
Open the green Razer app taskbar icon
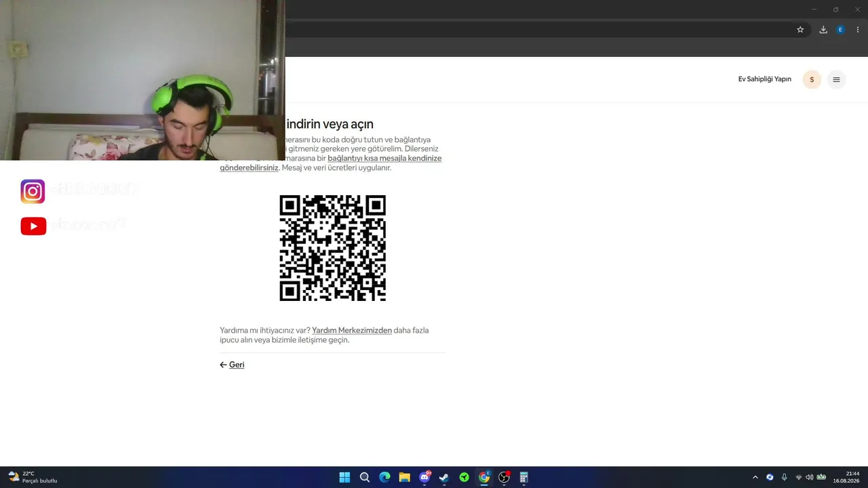[x=464, y=477]
